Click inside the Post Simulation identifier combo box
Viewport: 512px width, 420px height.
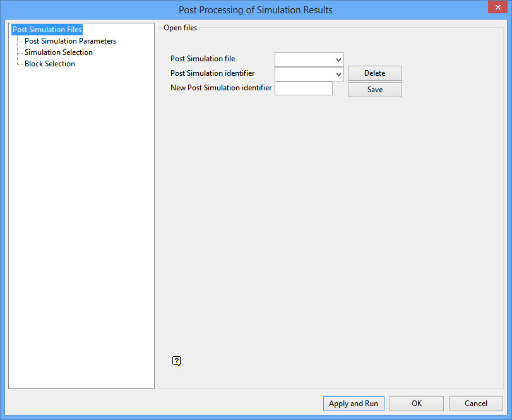click(x=303, y=73)
